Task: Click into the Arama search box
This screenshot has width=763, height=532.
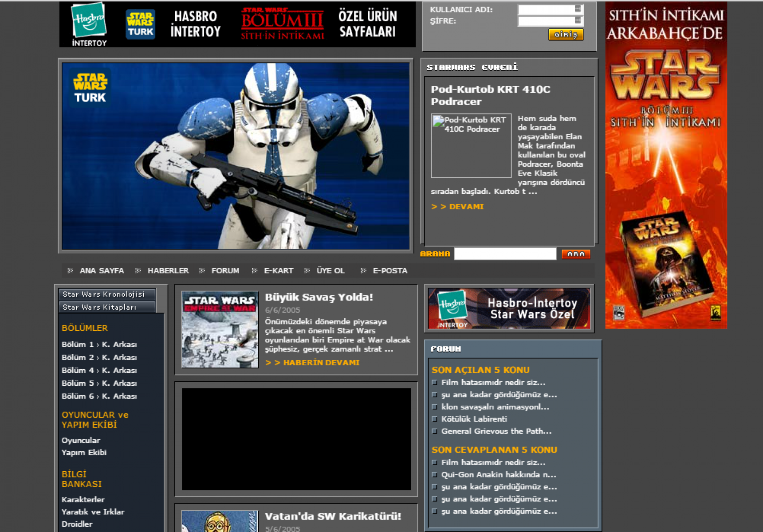Action: pyautogui.click(x=505, y=254)
